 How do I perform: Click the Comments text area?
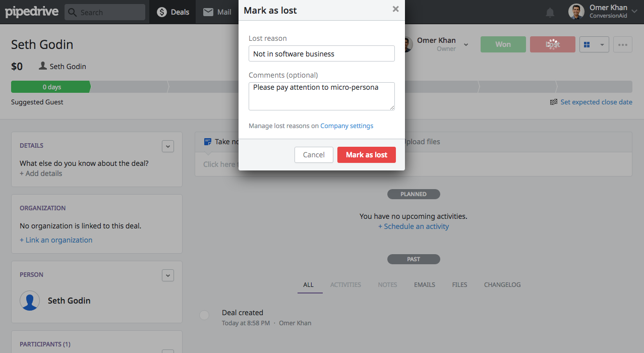coord(321,96)
